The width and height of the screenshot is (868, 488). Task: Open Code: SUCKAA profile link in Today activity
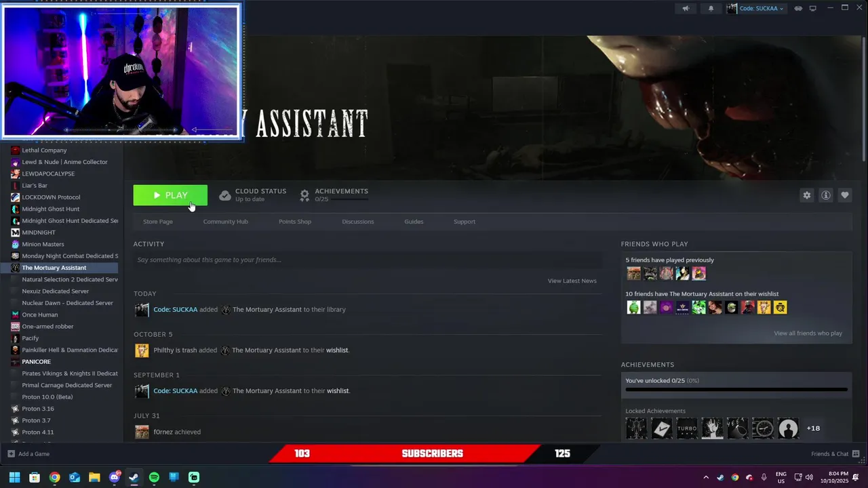pyautogui.click(x=175, y=310)
